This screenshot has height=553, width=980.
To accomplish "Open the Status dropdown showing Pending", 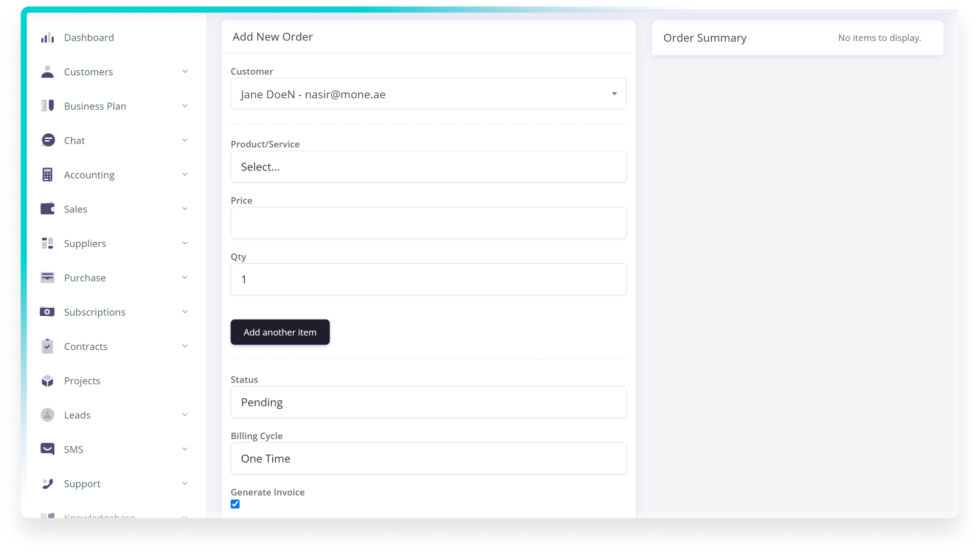I will point(428,402).
